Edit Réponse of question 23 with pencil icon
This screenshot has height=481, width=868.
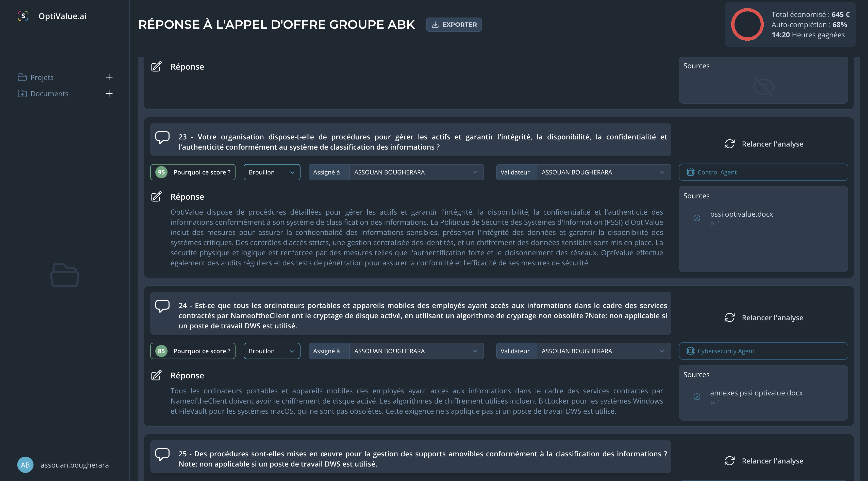pyautogui.click(x=156, y=197)
